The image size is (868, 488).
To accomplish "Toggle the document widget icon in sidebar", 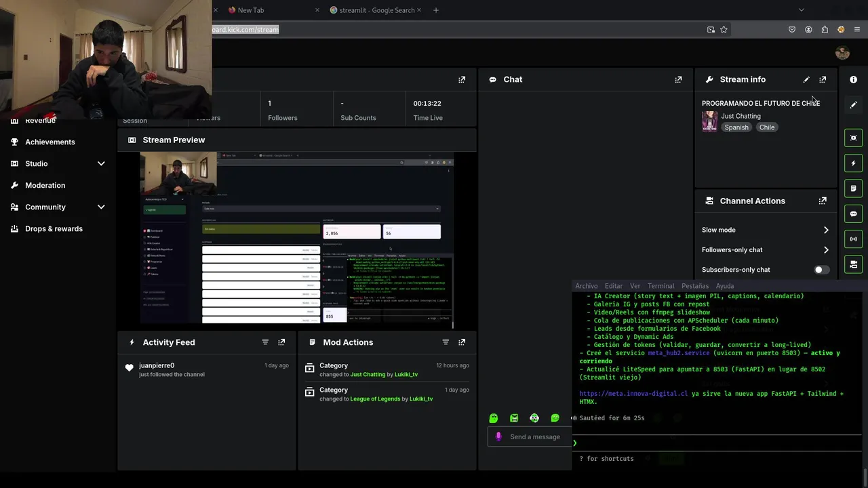I will 853,188.
